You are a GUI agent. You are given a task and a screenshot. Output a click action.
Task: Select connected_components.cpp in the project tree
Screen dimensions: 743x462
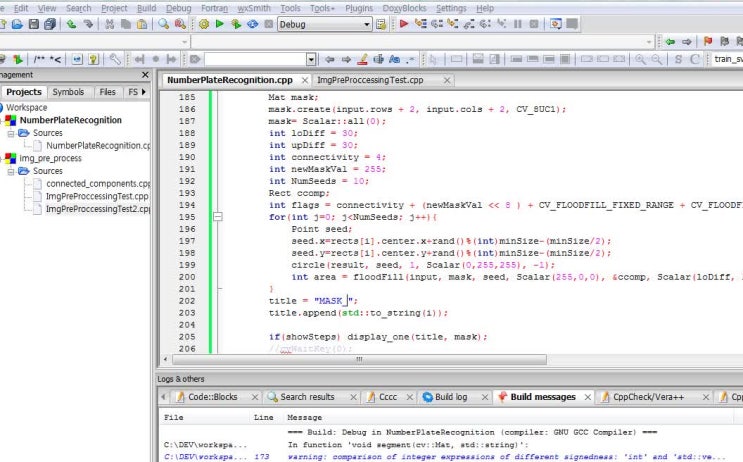point(98,183)
